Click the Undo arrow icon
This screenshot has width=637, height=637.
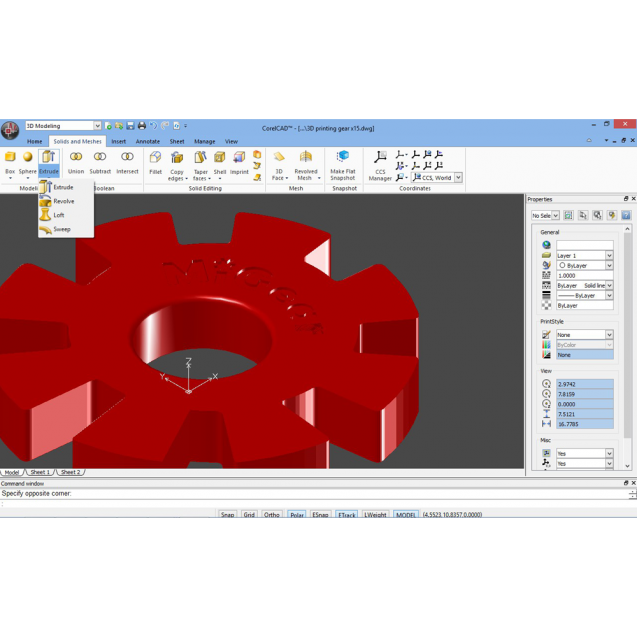tap(153, 126)
